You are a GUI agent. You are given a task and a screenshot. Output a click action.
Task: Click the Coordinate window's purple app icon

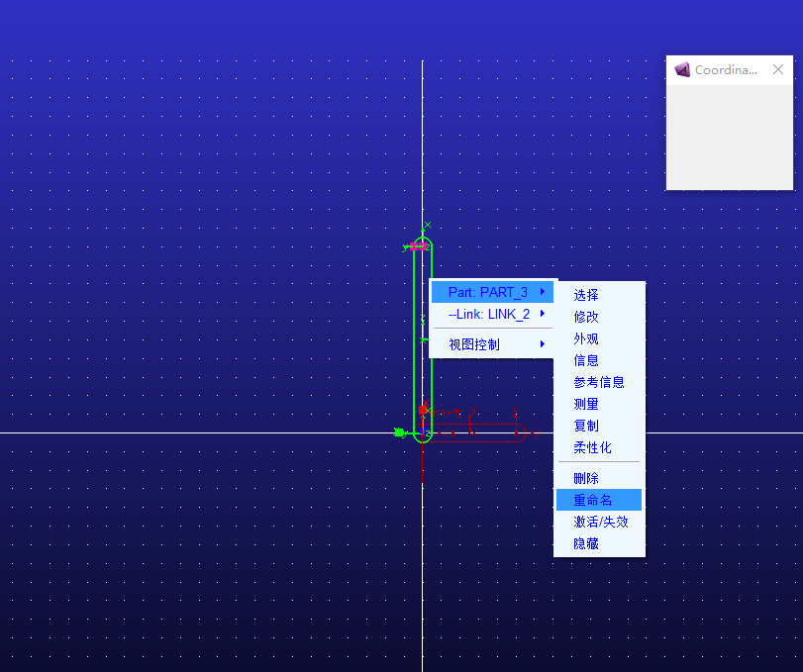click(x=682, y=69)
